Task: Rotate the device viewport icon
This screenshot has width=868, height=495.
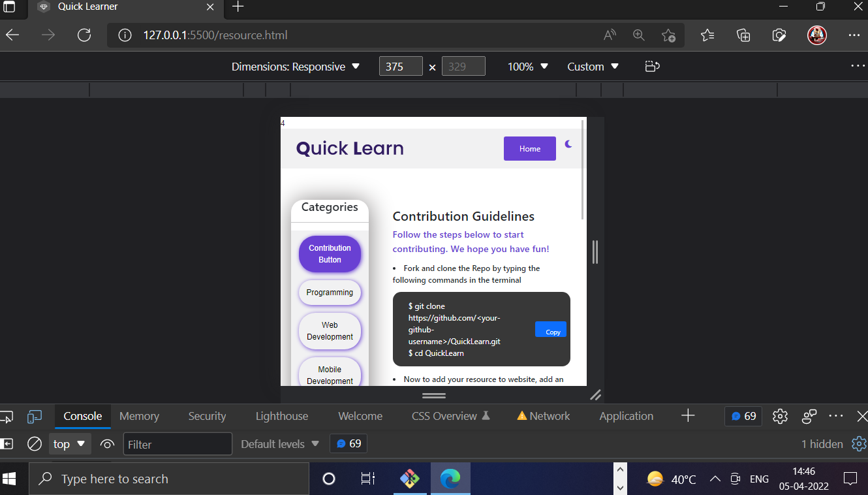Action: point(652,67)
